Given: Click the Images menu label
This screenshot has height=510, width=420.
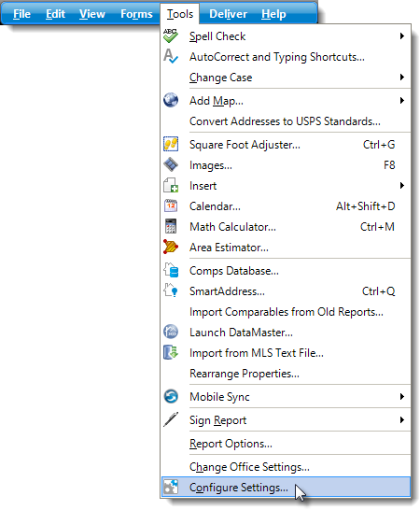Looking at the screenshot, I should point(211,165).
